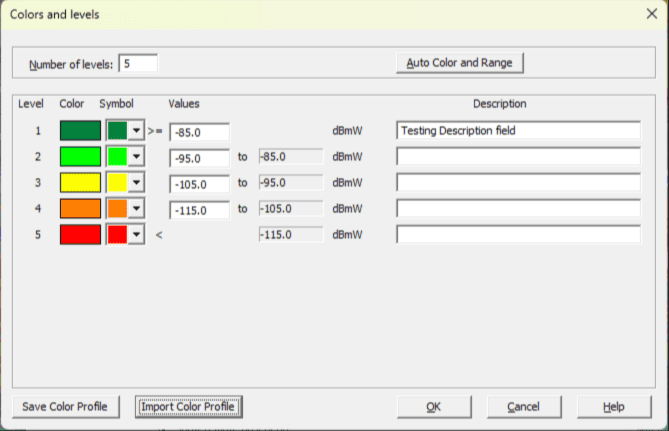Pick the orange Level 4 color swatch
The image size is (669, 431).
(80, 208)
